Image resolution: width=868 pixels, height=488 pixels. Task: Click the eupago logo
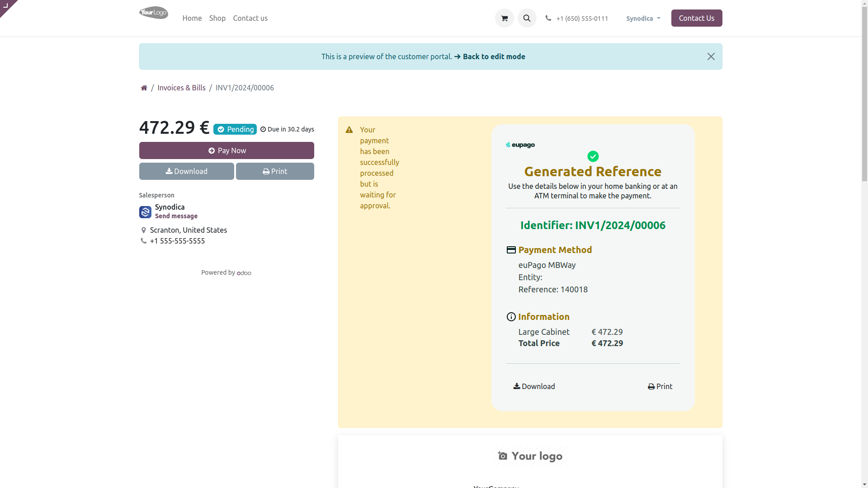520,145
